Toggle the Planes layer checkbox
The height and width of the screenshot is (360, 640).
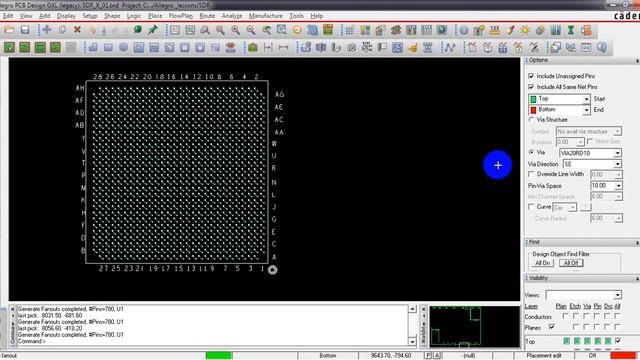552,327
